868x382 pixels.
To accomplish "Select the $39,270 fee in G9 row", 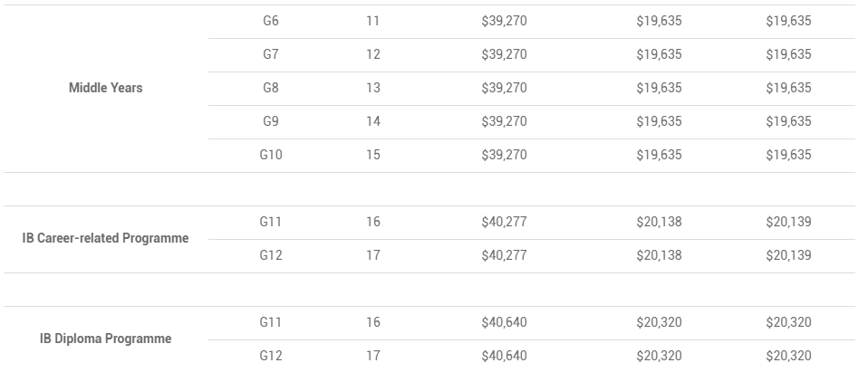I will [504, 121].
